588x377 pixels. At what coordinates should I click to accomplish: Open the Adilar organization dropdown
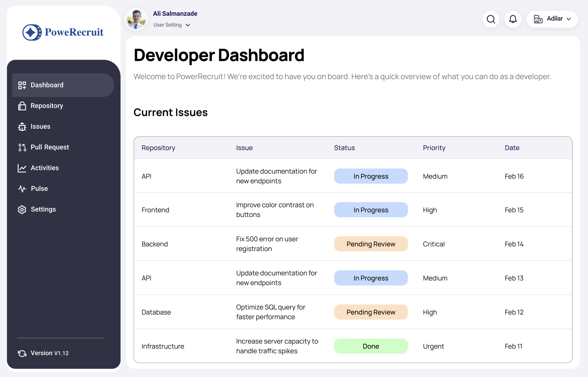point(552,19)
